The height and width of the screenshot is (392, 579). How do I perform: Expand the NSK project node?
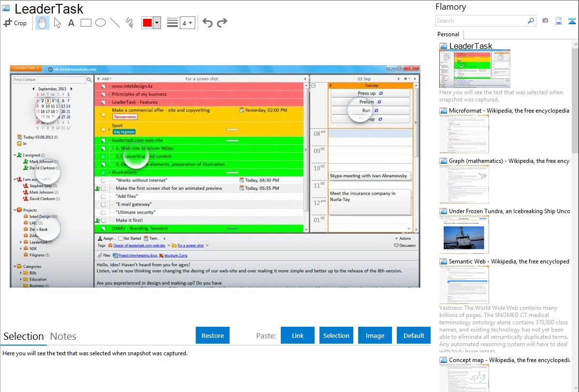pos(21,248)
